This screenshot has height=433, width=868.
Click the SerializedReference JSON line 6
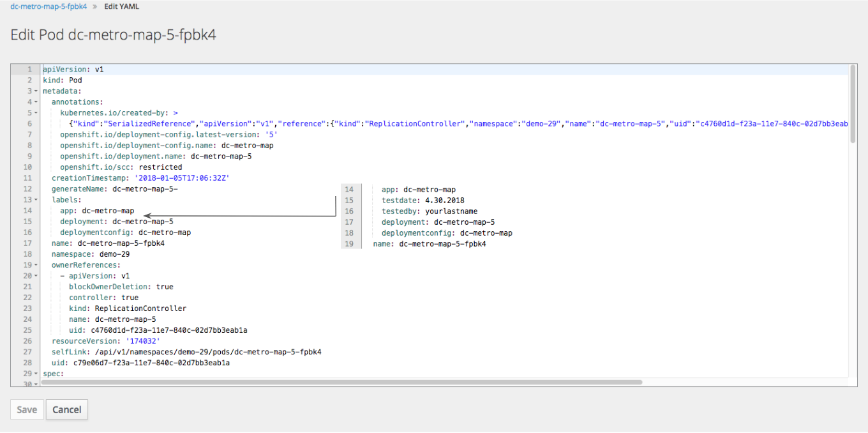click(458, 124)
